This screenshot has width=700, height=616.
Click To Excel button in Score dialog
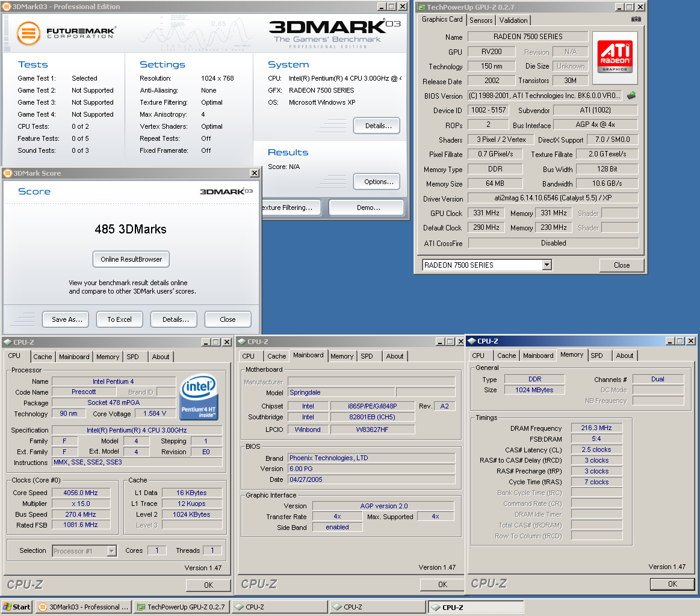[120, 319]
